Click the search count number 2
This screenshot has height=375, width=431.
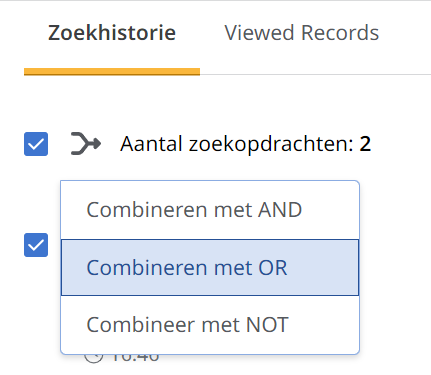click(x=365, y=144)
